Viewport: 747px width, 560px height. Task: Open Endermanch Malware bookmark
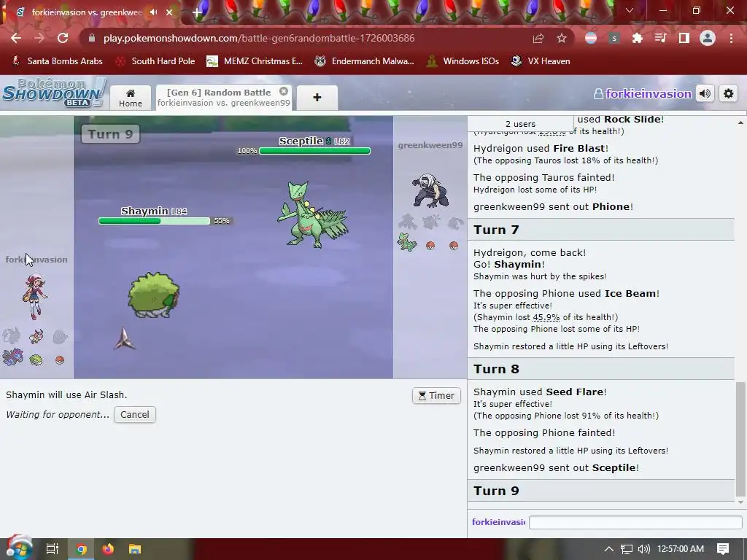(365, 61)
